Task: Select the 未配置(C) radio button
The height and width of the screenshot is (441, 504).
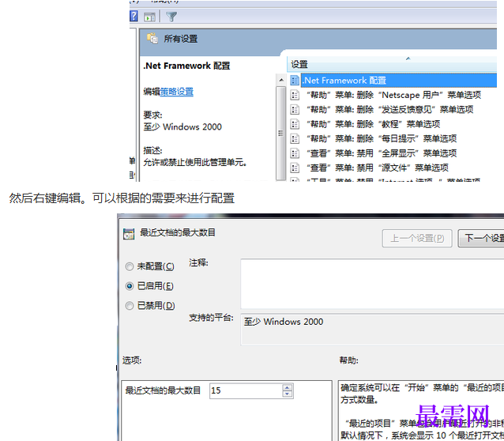Action: click(x=130, y=266)
